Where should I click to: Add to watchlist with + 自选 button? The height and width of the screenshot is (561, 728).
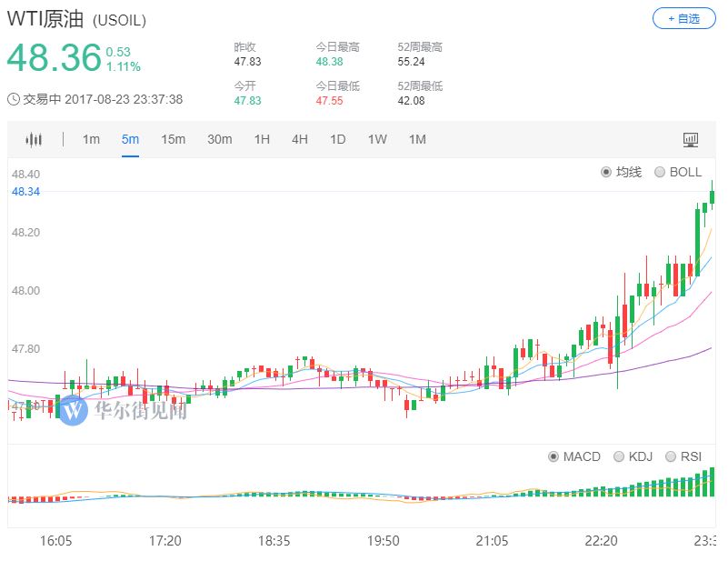click(x=683, y=18)
